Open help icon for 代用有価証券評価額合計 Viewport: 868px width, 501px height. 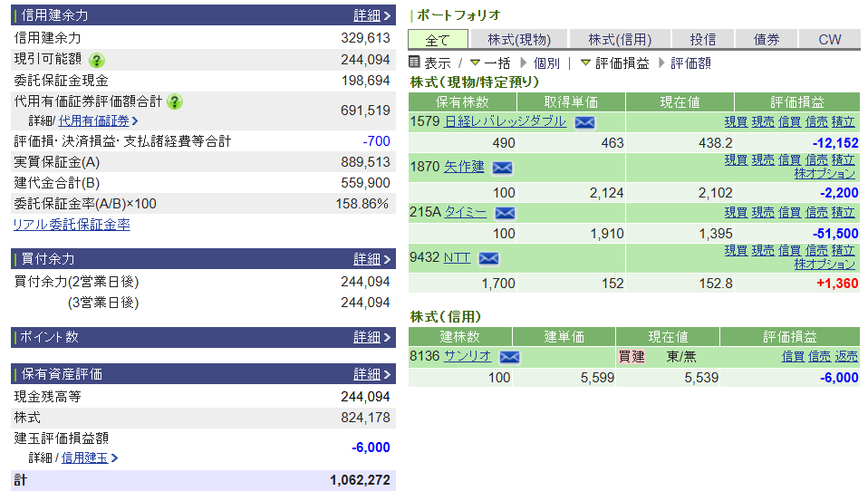pyautogui.click(x=175, y=101)
